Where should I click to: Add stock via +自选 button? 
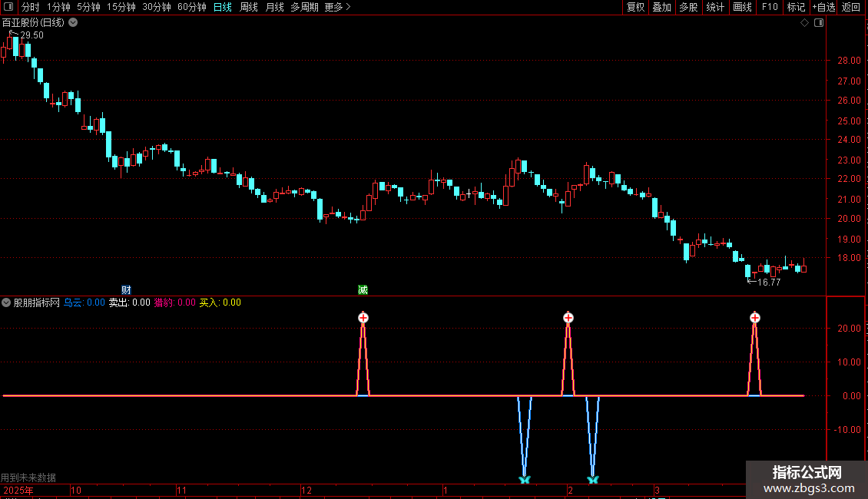pyautogui.click(x=823, y=7)
